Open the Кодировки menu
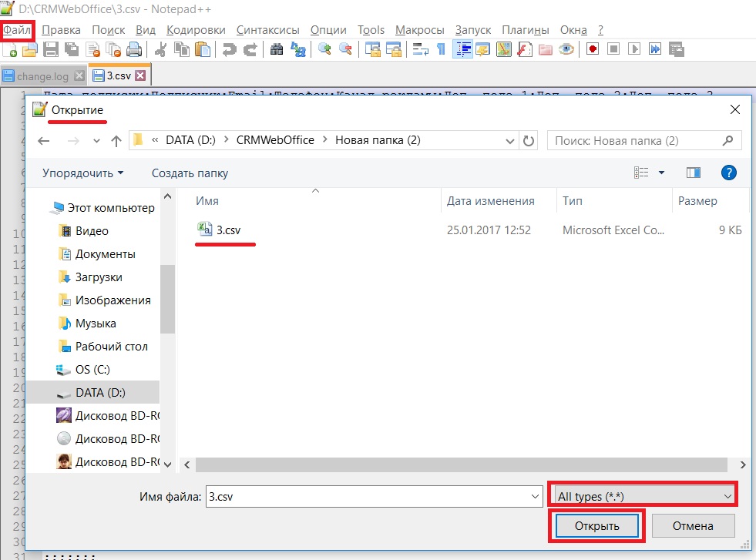 [x=196, y=30]
